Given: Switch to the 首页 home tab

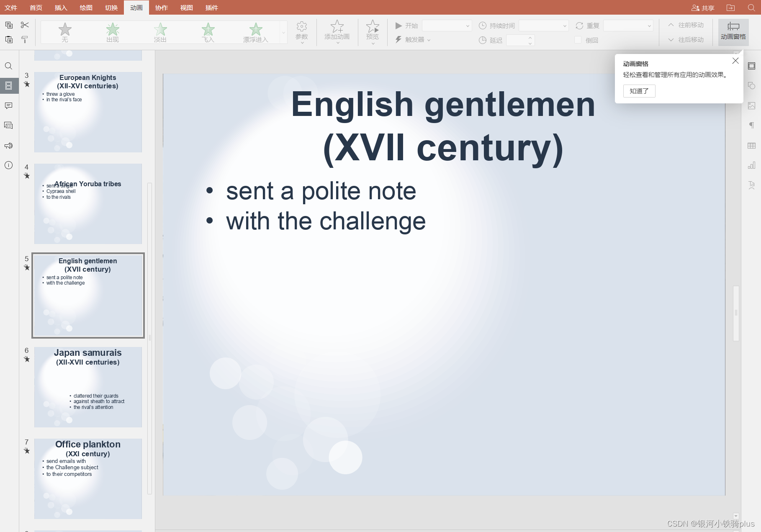Looking at the screenshot, I should 36,8.
